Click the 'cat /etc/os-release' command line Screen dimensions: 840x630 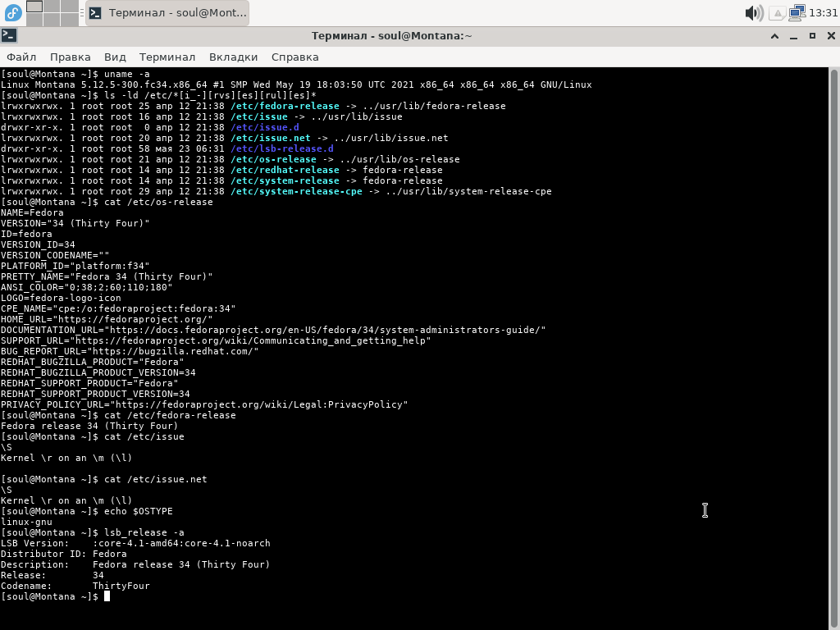point(107,202)
